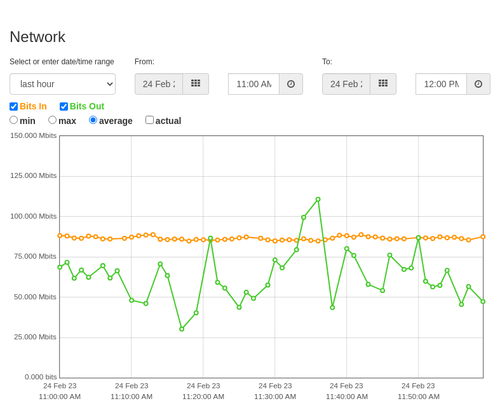
Task: Click the 'From:' label
Action: (x=144, y=62)
